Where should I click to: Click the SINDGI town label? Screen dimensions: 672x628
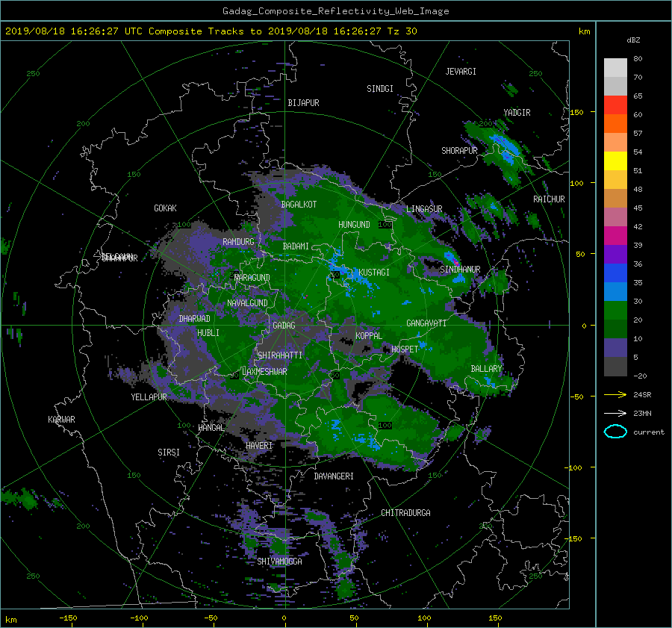pos(380,89)
